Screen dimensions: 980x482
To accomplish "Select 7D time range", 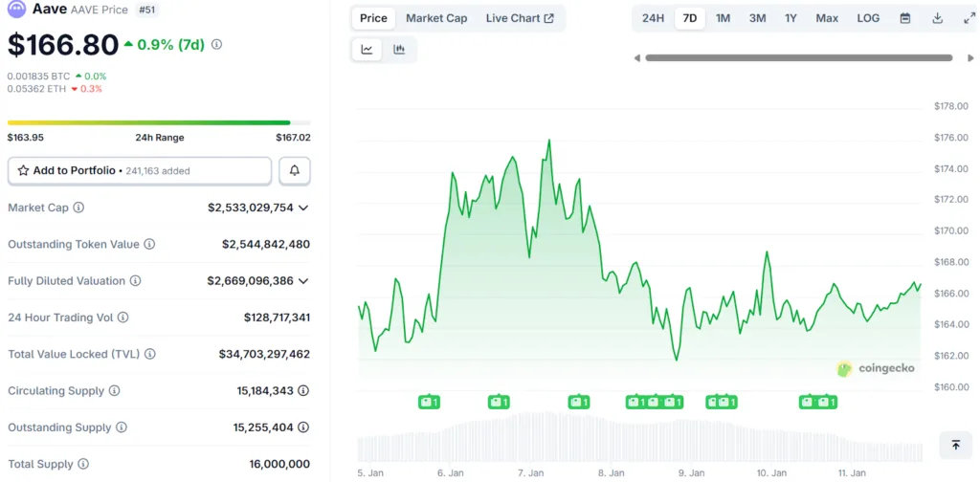I will point(690,18).
